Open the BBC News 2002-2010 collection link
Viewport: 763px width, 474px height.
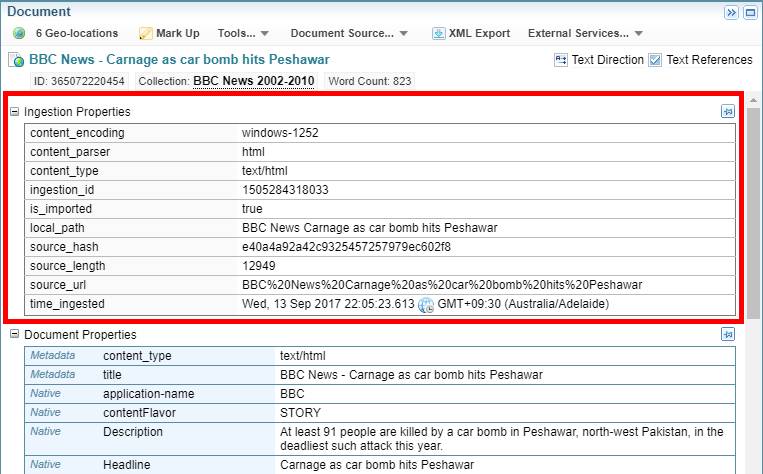point(254,80)
